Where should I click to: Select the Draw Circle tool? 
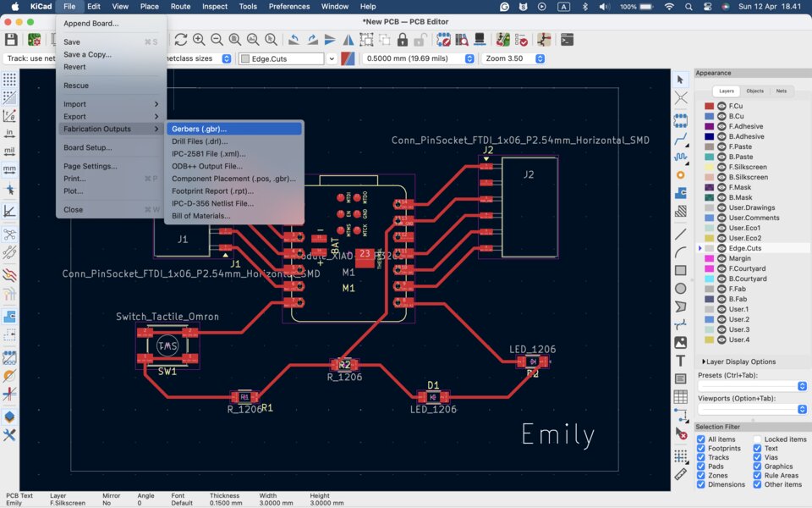[680, 289]
